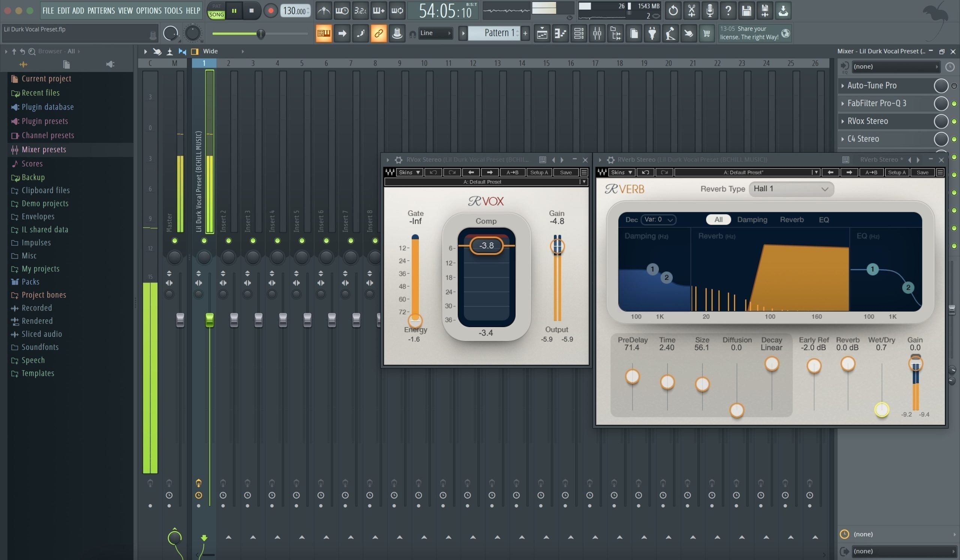Open the Line snap selector dropdown
This screenshot has height=560, width=960.
(x=434, y=33)
